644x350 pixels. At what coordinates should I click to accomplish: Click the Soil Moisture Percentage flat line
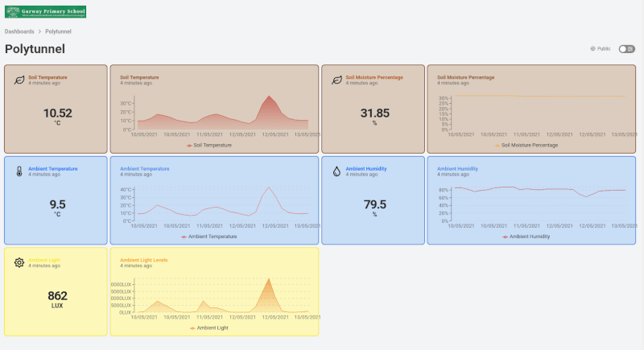539,96
